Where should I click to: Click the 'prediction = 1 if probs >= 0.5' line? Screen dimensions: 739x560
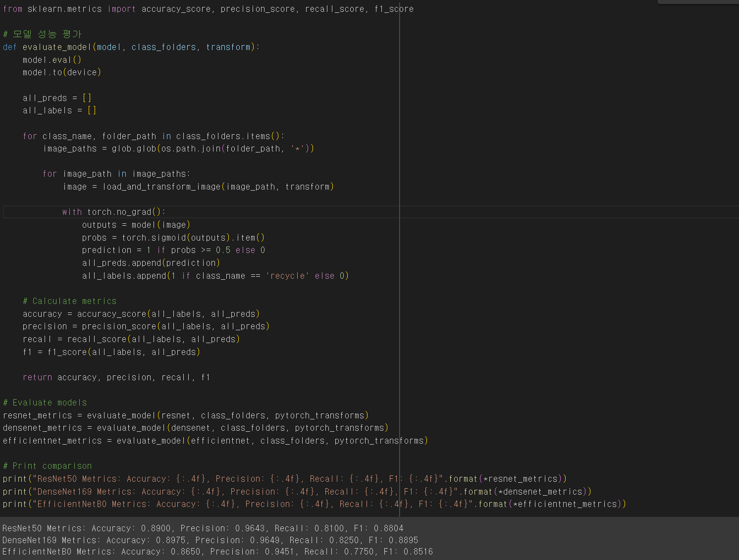pos(173,250)
